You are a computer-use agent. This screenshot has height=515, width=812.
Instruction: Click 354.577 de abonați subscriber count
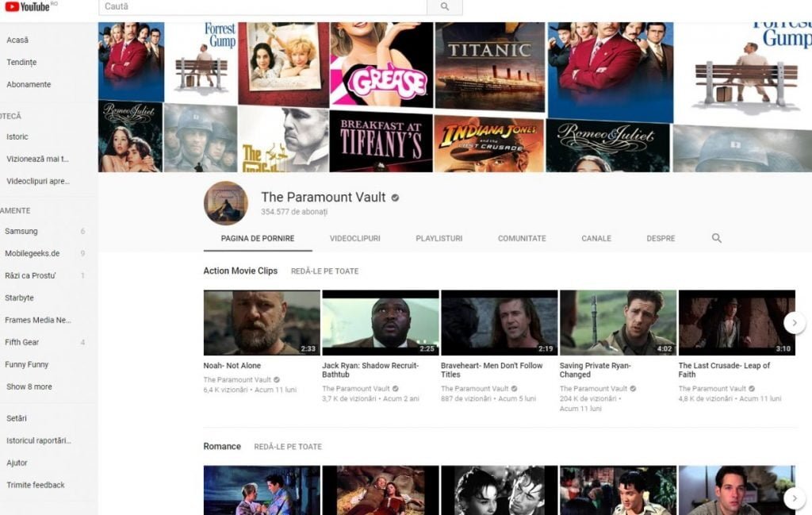(x=294, y=212)
